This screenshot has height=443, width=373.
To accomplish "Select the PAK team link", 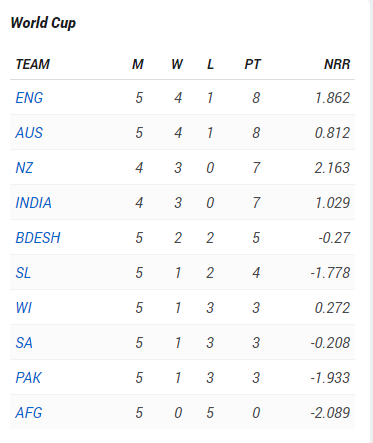I will [28, 378].
